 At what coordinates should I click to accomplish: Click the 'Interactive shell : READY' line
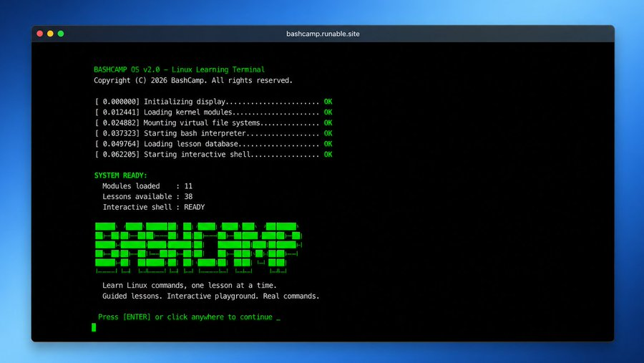point(153,207)
